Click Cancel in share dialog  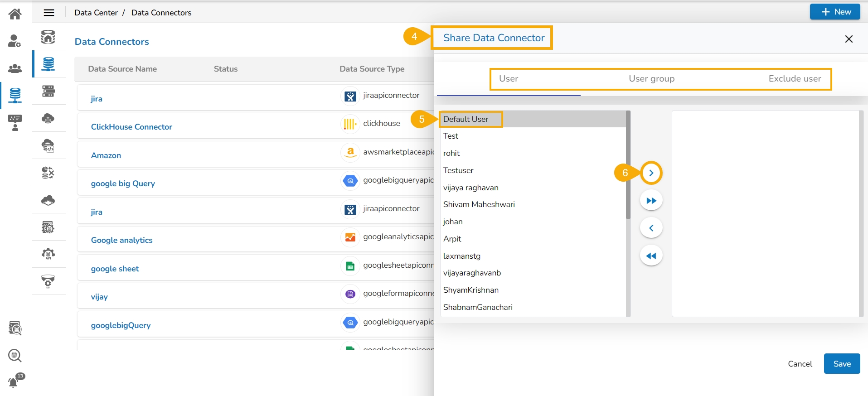click(800, 364)
